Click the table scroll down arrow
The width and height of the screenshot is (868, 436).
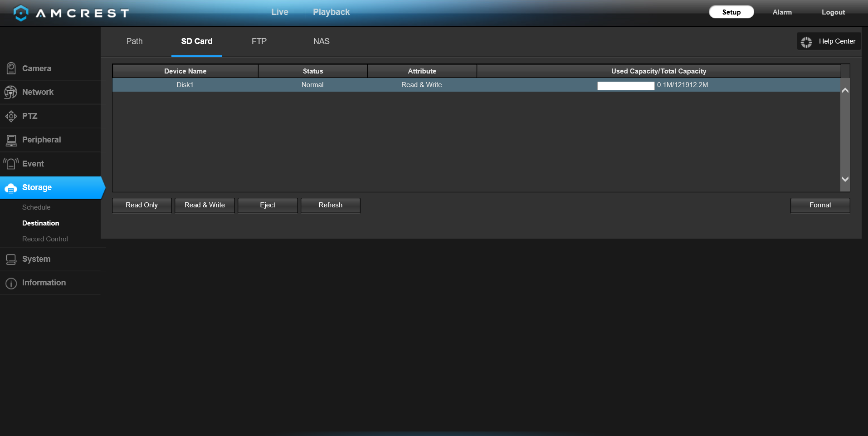coord(845,179)
